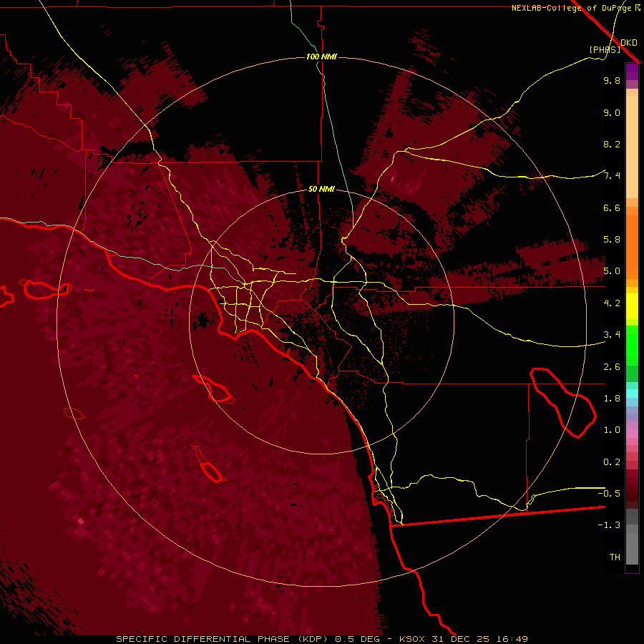Click the 100 NMI range ring label

click(321, 57)
